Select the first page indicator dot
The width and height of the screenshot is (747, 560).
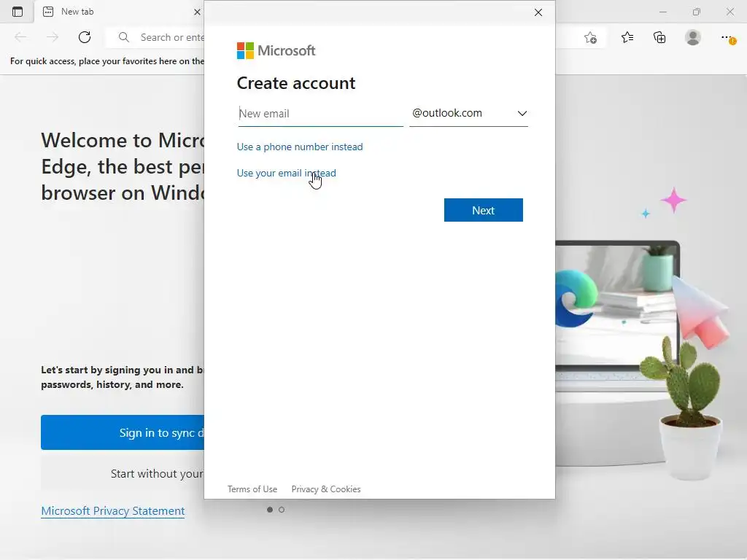click(x=270, y=510)
